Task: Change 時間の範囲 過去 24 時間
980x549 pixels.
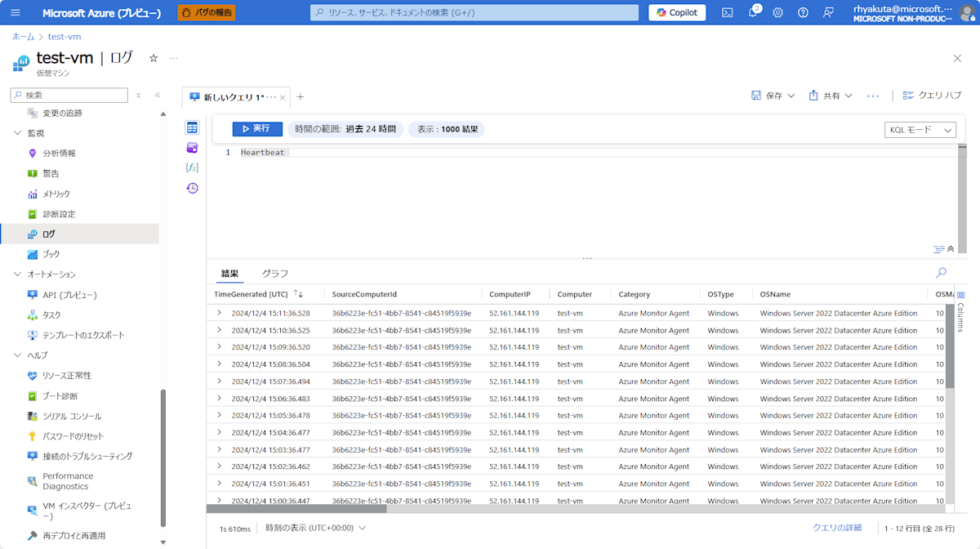Action: (345, 129)
